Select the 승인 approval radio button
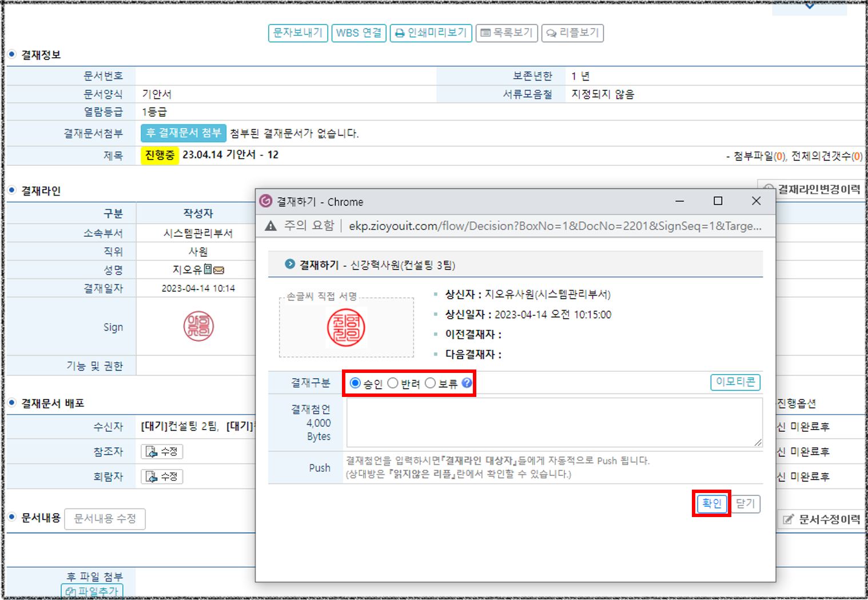This screenshot has width=868, height=600. point(355,383)
